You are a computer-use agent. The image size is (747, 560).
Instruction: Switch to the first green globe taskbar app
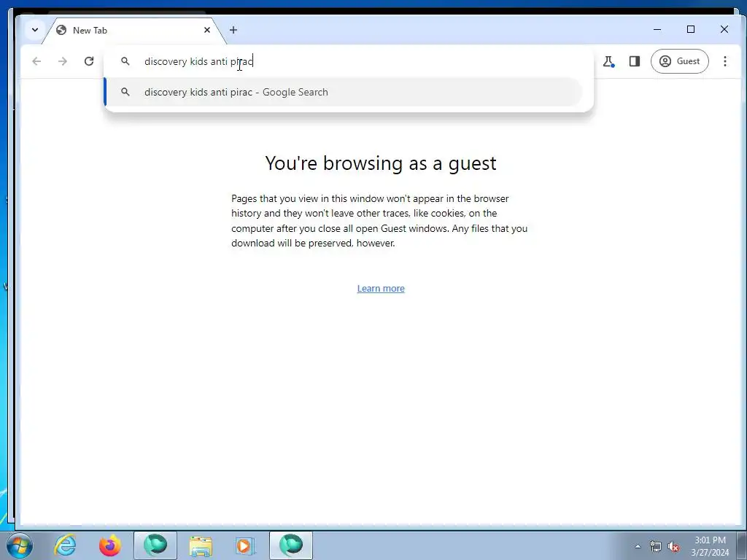tap(155, 545)
